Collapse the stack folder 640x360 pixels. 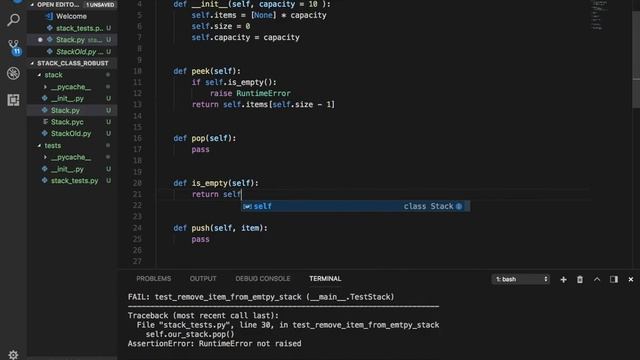[x=40, y=75]
